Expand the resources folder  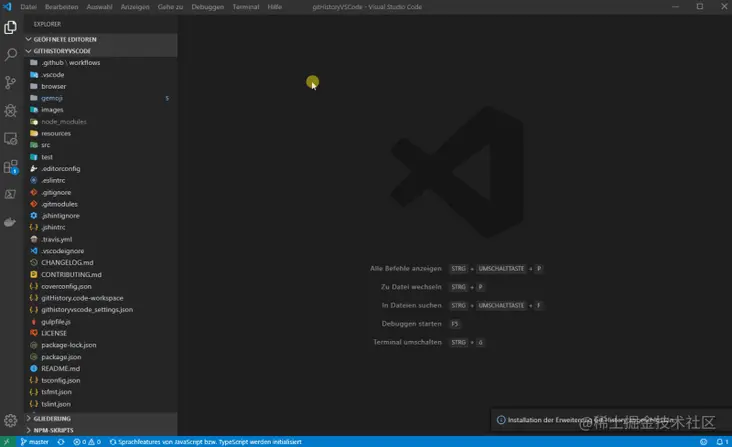click(101, 133)
